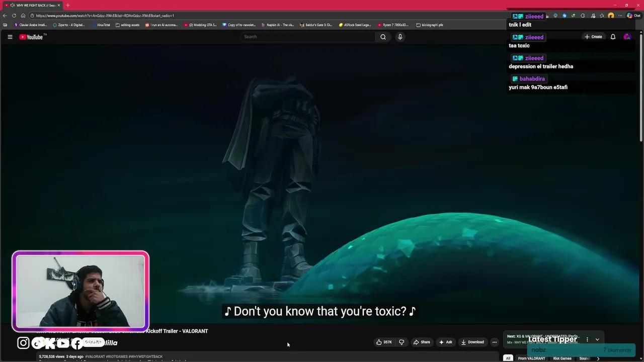
Task: Open Copy of hr-newslet... bookmark
Action: coord(239,25)
